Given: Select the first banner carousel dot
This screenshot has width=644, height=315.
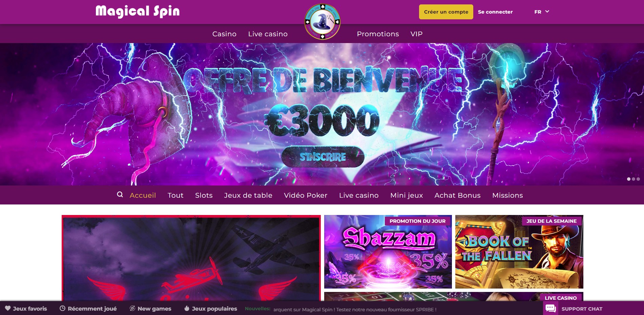Looking at the screenshot, I should click(629, 179).
